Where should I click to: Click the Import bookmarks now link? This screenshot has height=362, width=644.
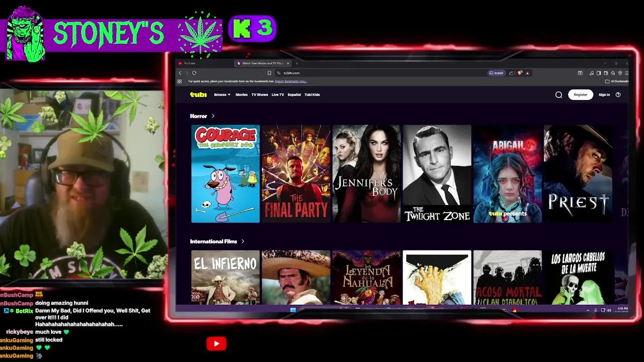click(x=291, y=81)
